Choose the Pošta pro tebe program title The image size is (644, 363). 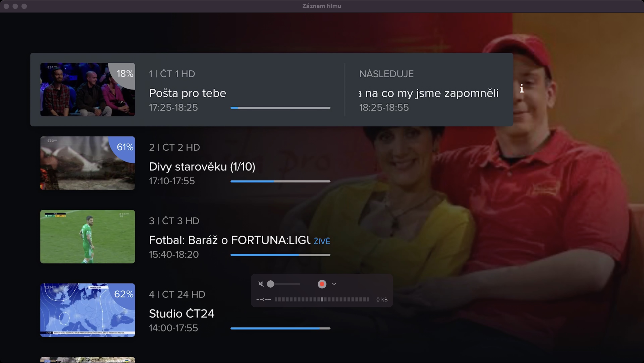[x=188, y=93]
